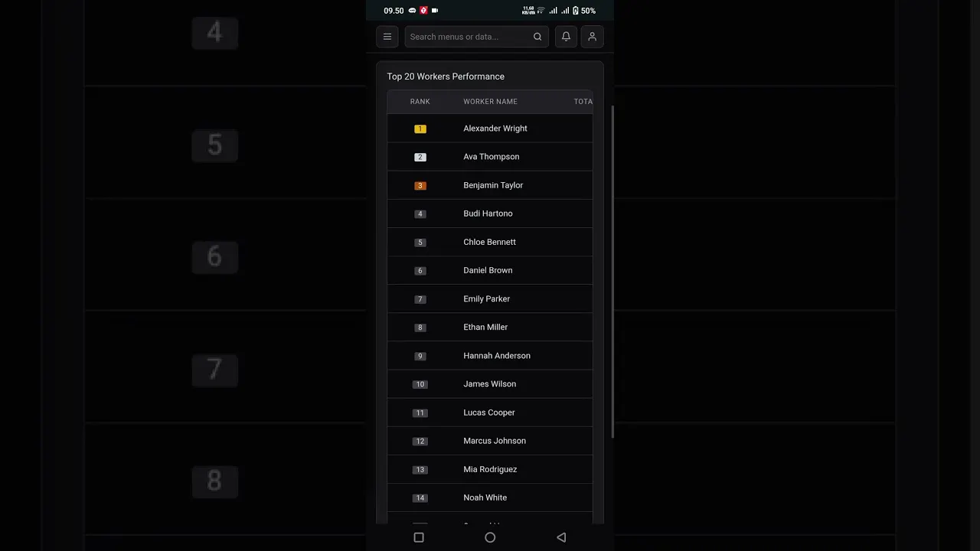This screenshot has height=551, width=980.
Task: Select worker Alexander Wright
Action: (495, 129)
